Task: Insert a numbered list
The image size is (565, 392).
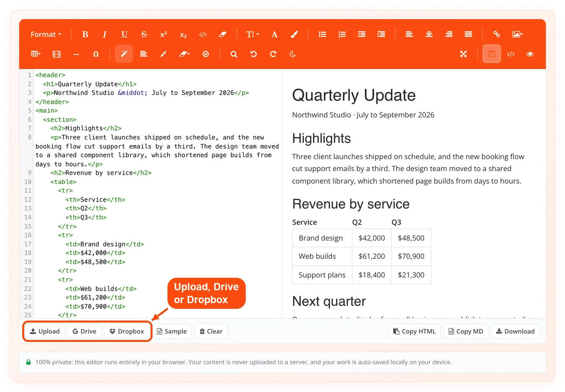Action: click(342, 34)
